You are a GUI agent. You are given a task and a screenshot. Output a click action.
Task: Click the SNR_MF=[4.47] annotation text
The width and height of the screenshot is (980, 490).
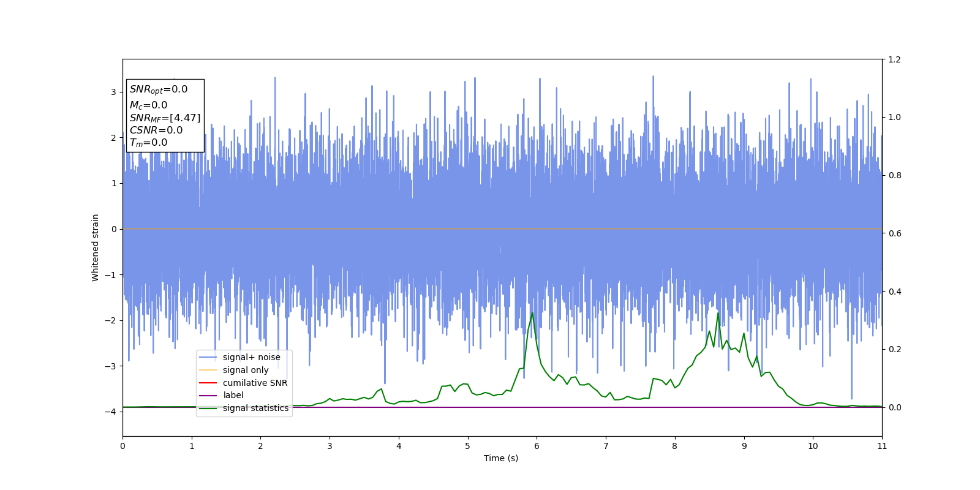(165, 118)
